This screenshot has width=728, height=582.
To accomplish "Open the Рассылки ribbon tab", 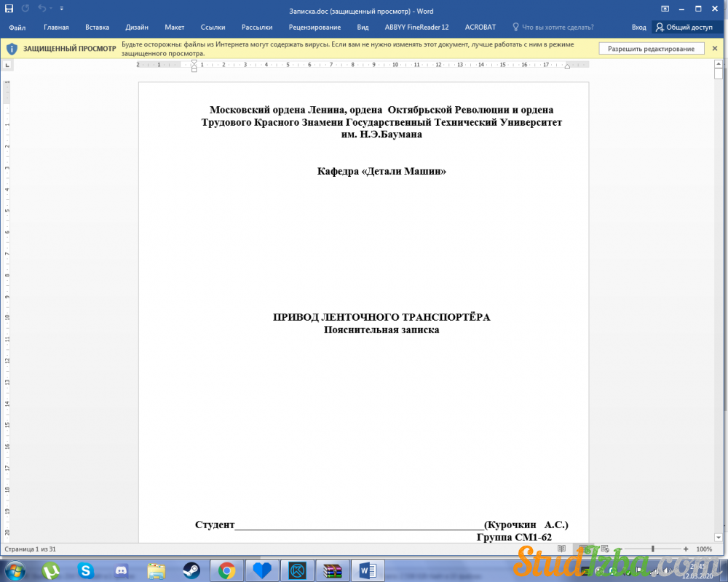I will click(x=257, y=28).
